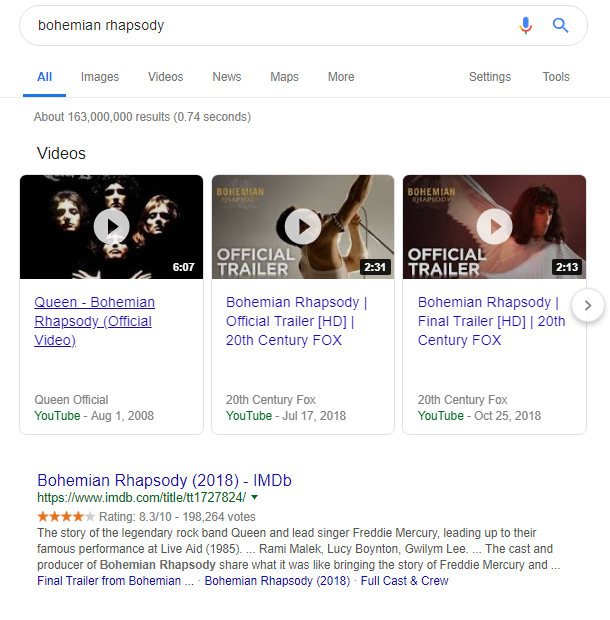Open search Tools options

(x=556, y=77)
